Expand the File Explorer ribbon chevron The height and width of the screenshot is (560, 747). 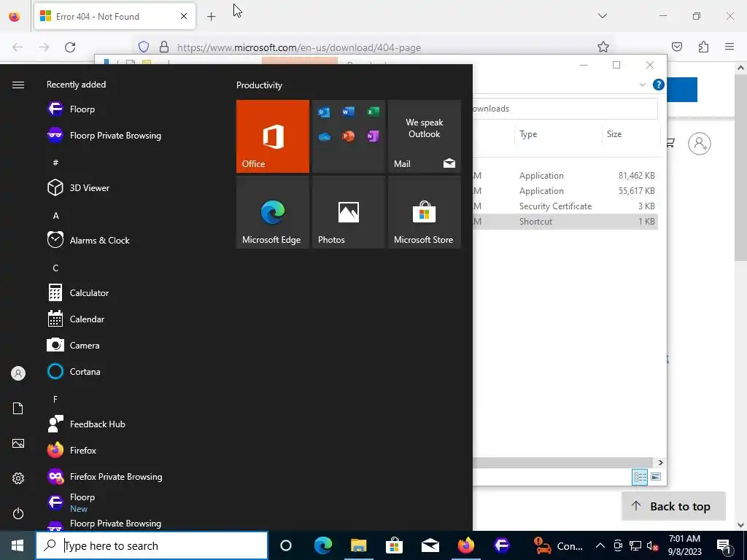point(642,85)
